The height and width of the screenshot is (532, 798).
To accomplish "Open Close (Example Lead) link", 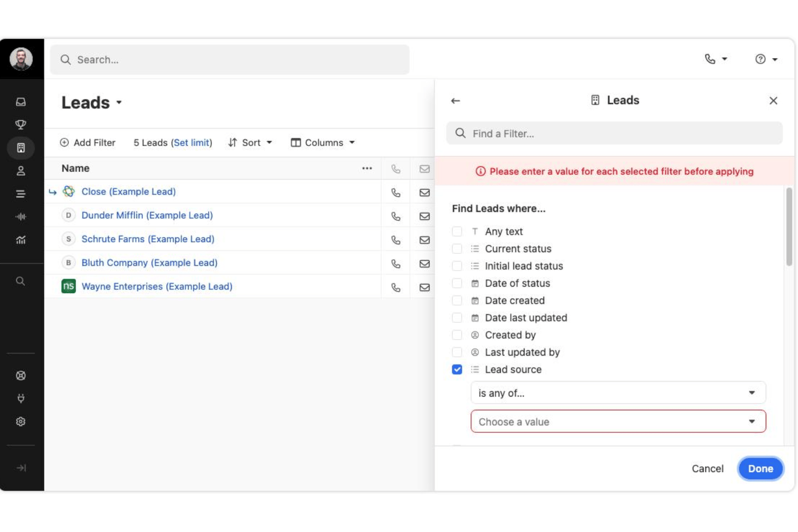I will tap(128, 191).
